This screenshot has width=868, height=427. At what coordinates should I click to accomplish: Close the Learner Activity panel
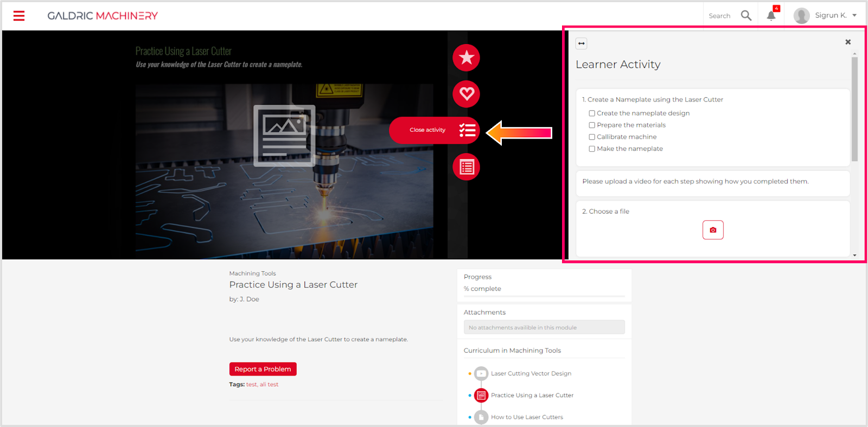[x=848, y=42]
